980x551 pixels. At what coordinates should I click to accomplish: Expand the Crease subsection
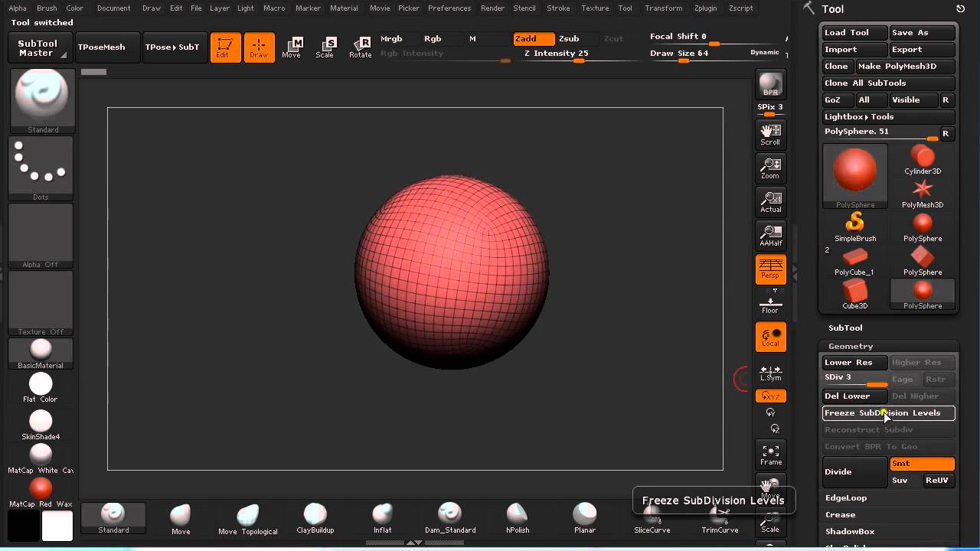click(840, 514)
